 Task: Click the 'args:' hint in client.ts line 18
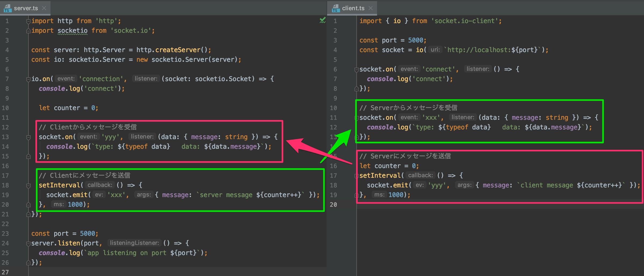(464, 185)
